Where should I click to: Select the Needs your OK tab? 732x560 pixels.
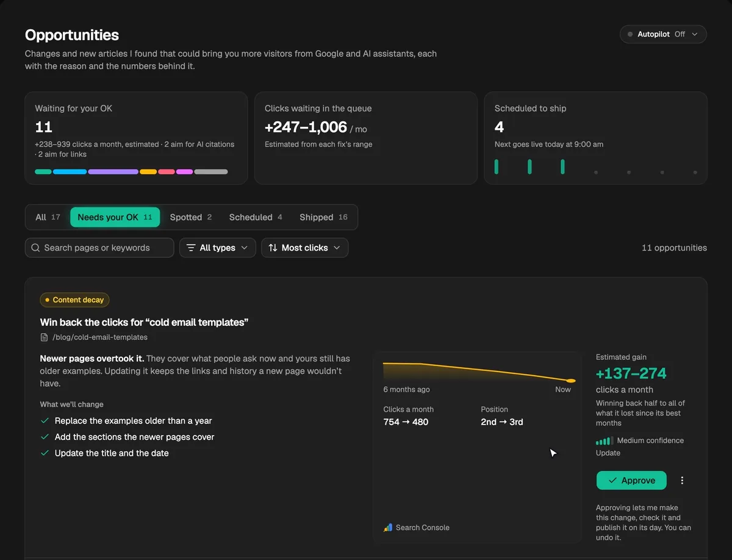click(x=115, y=217)
